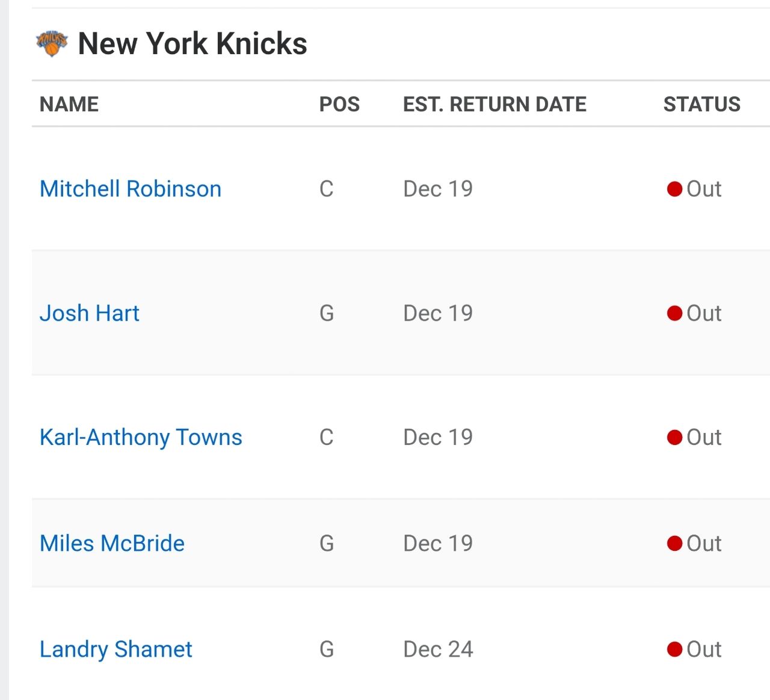Click the POS column header
The height and width of the screenshot is (700, 770).
339,104
